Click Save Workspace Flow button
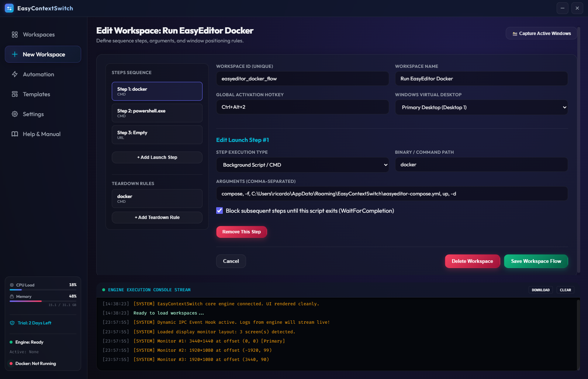Screen dimensions: 588x379 coord(536,261)
